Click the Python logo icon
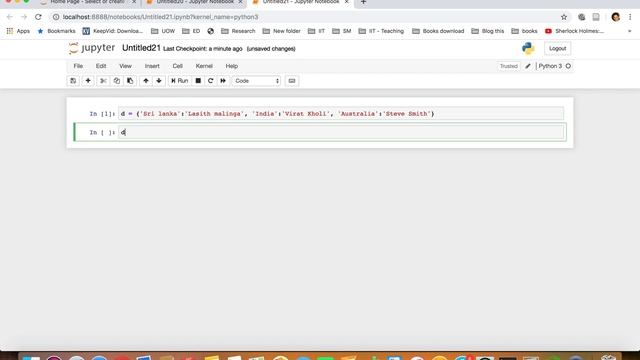This screenshot has width=640, height=360. tap(528, 49)
